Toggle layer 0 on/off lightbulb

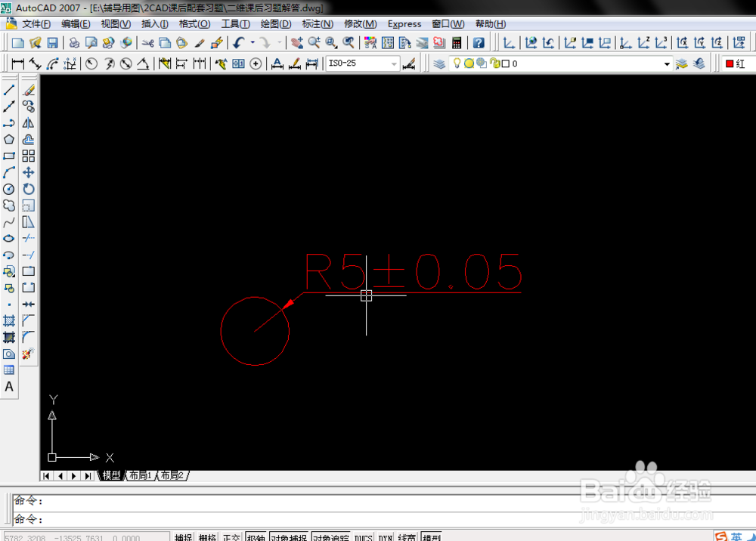457,63
